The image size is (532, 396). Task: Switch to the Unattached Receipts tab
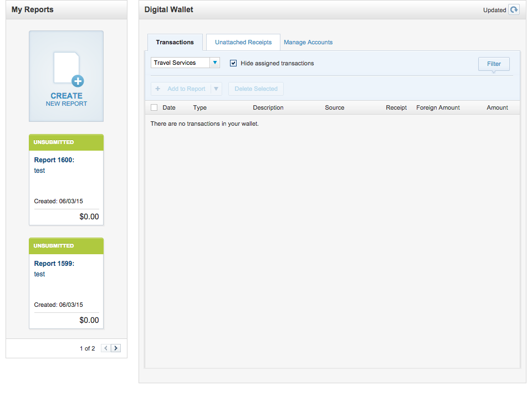[x=243, y=42]
